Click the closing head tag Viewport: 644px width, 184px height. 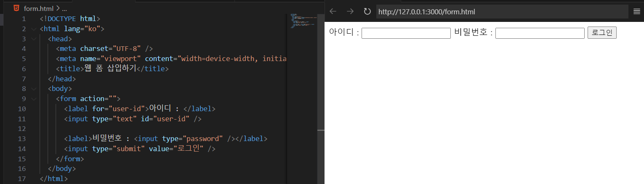[x=62, y=79]
